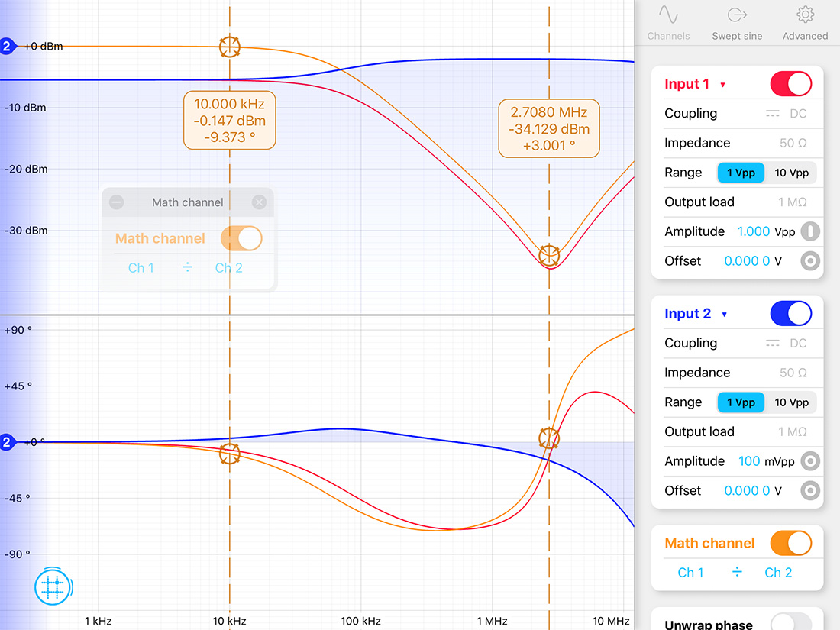840x630 pixels.
Task: Toggle Unwrap phase switch
Action: point(790,623)
